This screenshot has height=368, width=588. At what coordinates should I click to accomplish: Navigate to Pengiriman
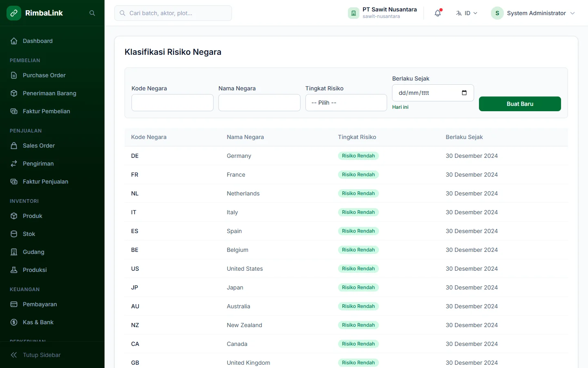(x=52, y=164)
